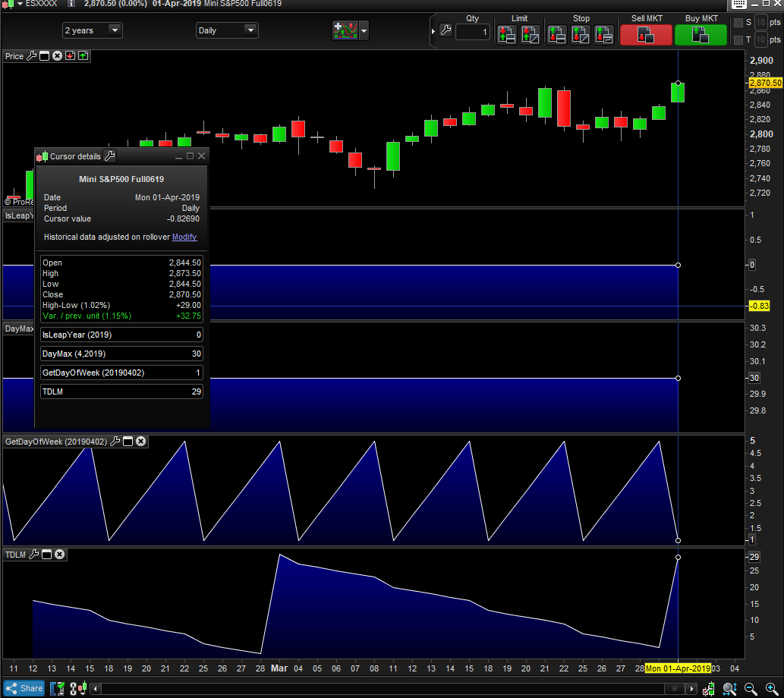
Task: Click the Sell MKT button
Action: click(646, 34)
